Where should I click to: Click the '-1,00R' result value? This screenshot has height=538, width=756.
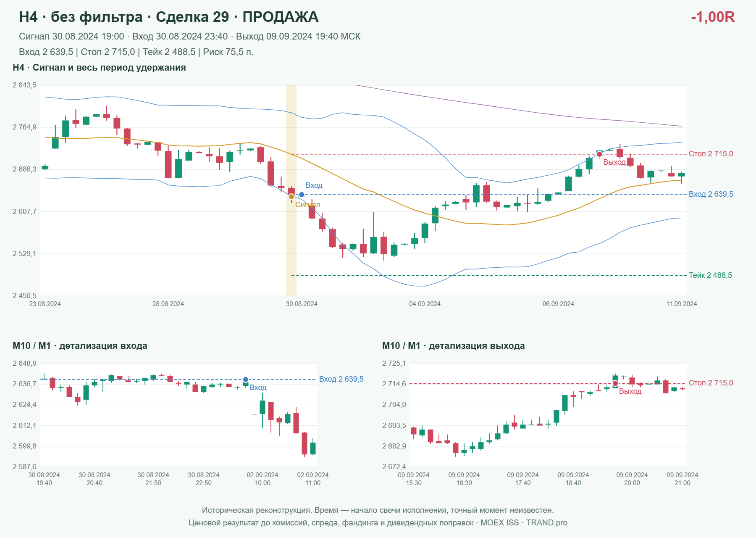(x=713, y=17)
